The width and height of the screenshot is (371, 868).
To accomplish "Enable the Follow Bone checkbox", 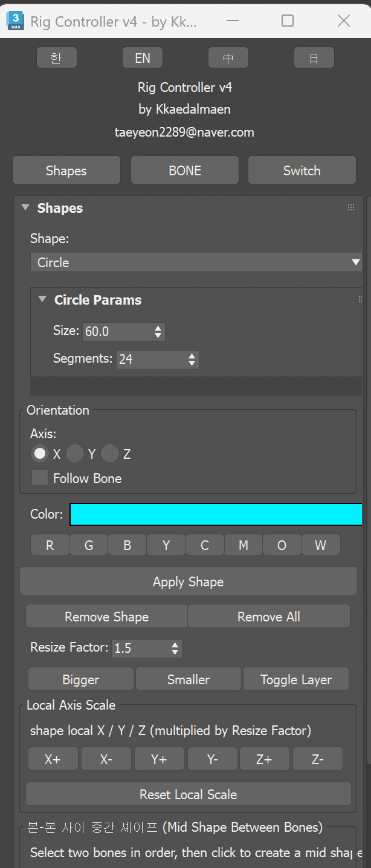I will click(40, 478).
